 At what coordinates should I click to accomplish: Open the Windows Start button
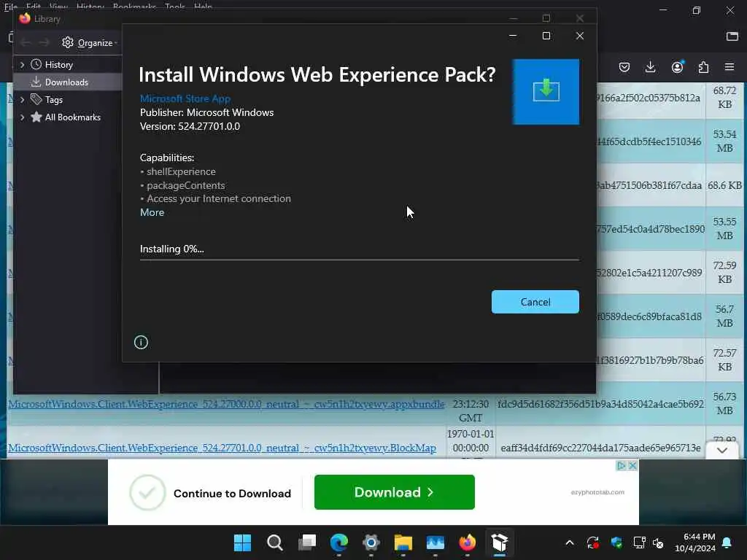point(242,542)
